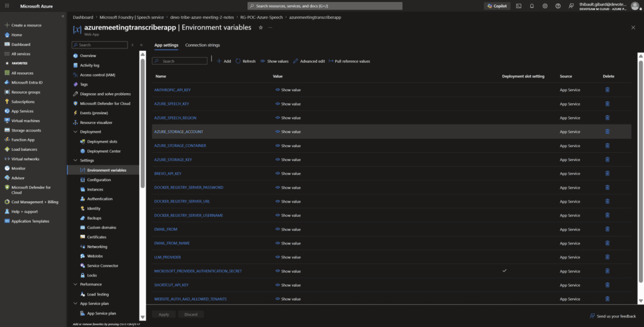The image size is (644, 327).
Task: Delete the BREVO_API_KEY setting
Action: 608,174
